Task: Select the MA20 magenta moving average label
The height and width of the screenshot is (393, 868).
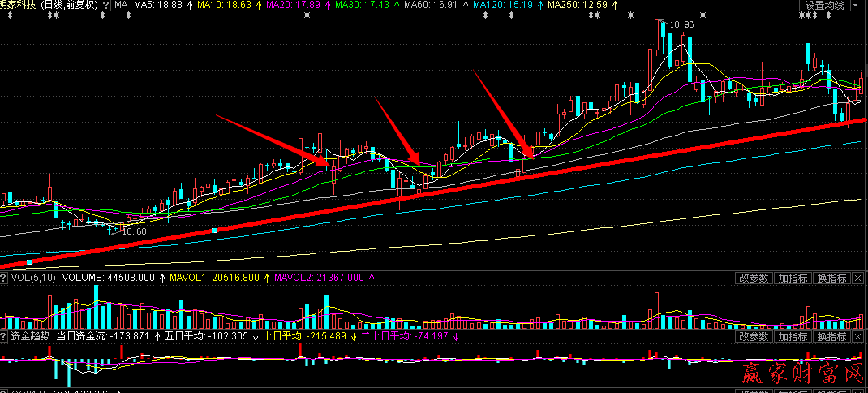Action: coord(291,6)
